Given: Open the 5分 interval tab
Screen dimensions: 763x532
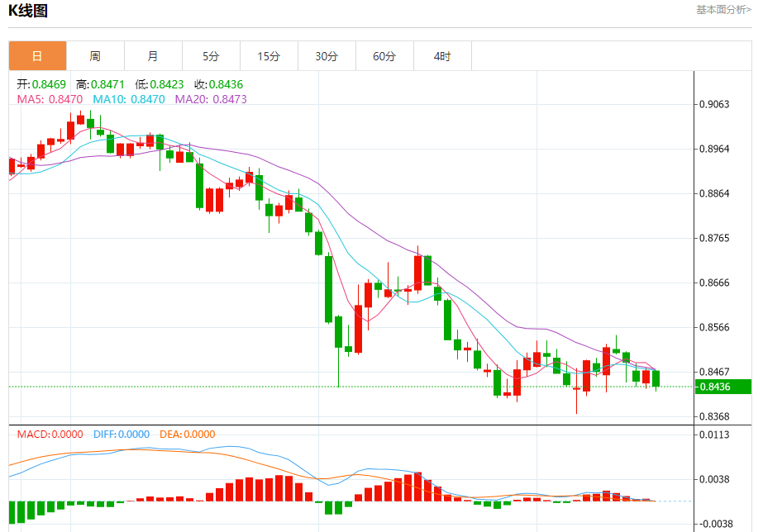Looking at the screenshot, I should point(211,56).
